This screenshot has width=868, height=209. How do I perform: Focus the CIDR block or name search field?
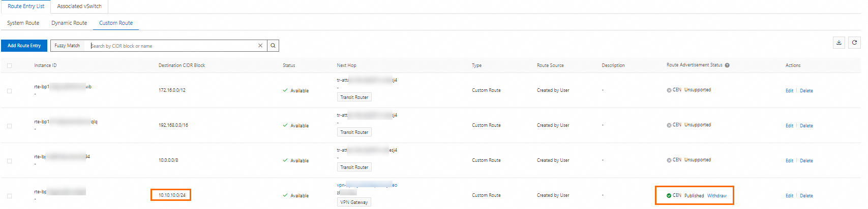pyautogui.click(x=173, y=46)
